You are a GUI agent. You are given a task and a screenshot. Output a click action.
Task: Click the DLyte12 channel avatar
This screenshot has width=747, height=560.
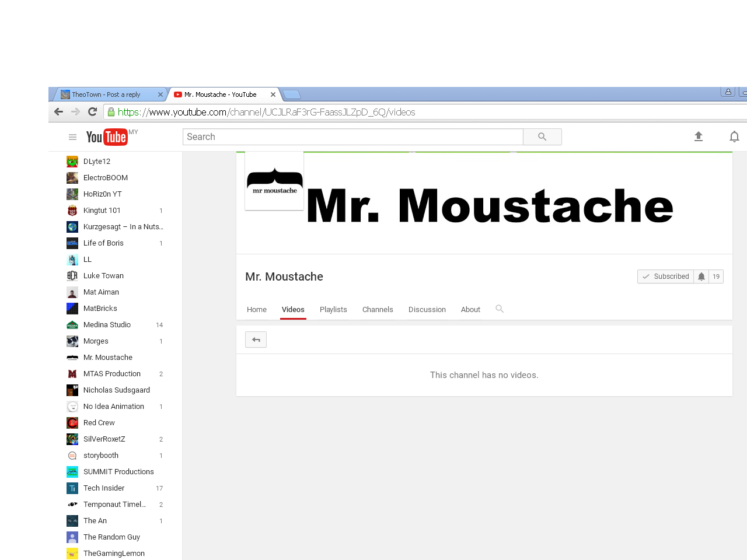pyautogui.click(x=72, y=162)
